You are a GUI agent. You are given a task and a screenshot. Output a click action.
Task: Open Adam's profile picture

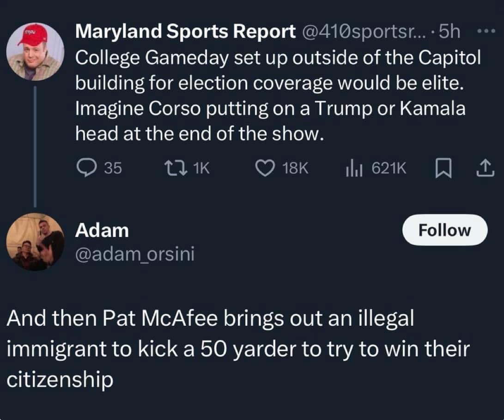(x=36, y=242)
